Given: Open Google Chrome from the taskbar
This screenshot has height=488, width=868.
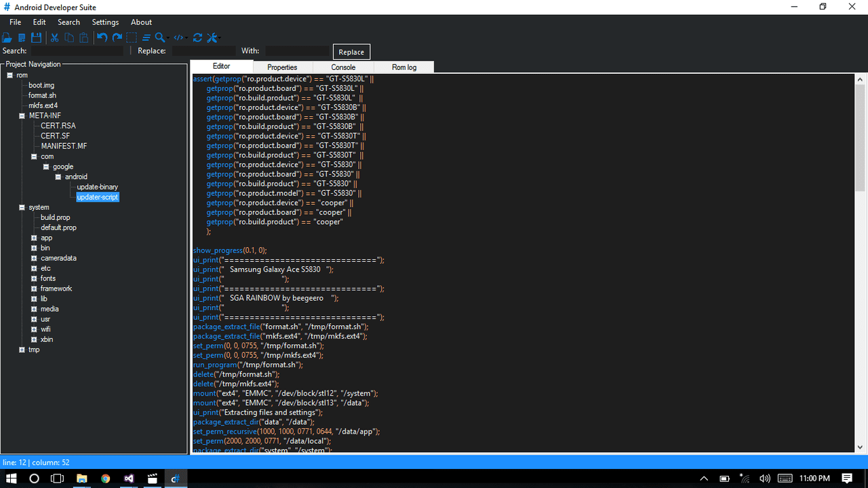Looking at the screenshot, I should 105,478.
